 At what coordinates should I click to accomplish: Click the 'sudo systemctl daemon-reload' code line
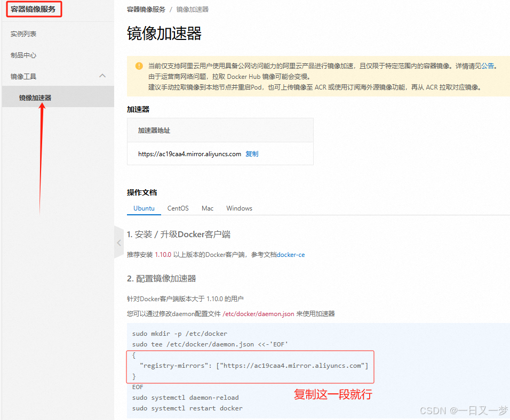pyautogui.click(x=186, y=398)
